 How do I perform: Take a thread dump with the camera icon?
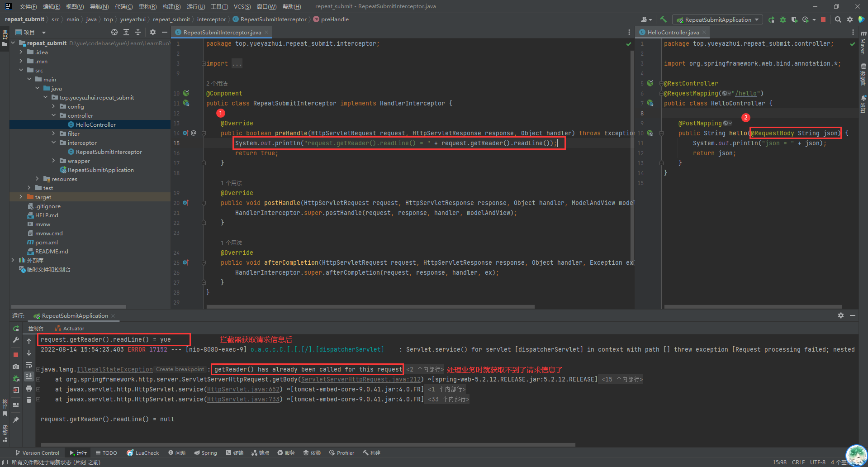click(16, 367)
